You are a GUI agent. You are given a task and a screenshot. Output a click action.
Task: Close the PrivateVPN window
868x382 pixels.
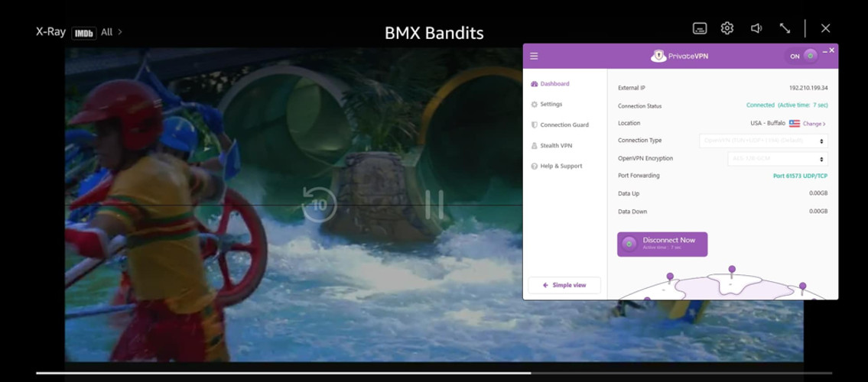[x=832, y=50]
